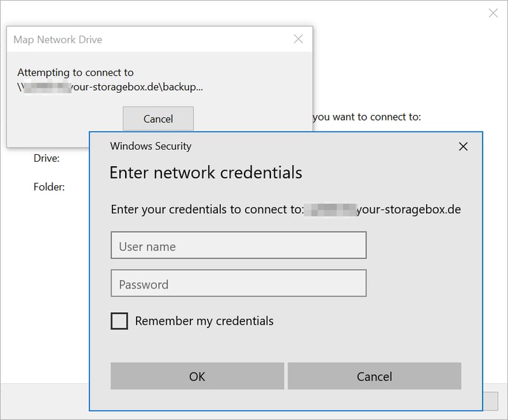Screen dimensions: 508x420
Task: Close the Map Network Drive progress dialog
Action: pyautogui.click(x=298, y=39)
